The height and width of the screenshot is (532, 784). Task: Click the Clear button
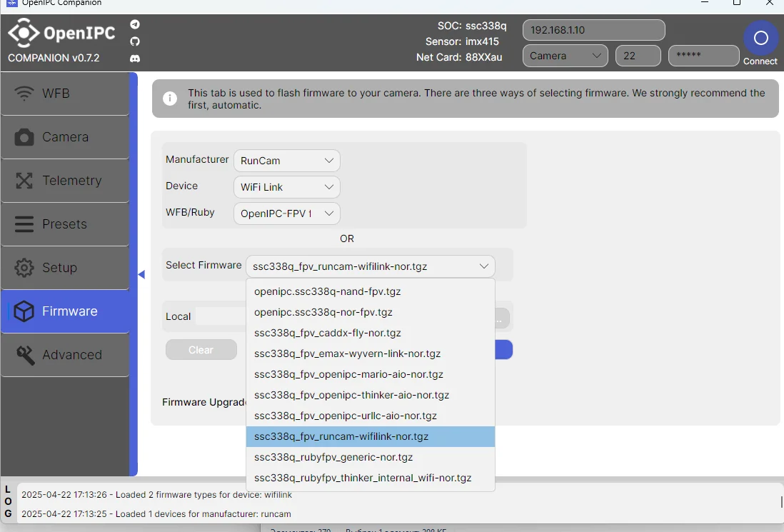tap(201, 350)
